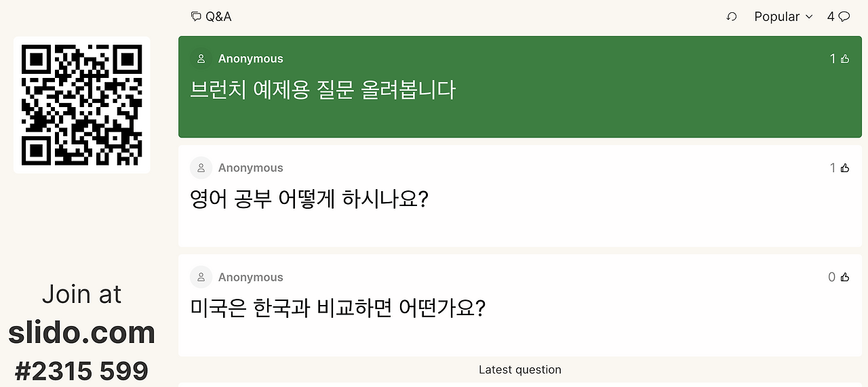Viewport: 868px width, 387px height.
Task: Toggle thumbs-up on 미국은 한국과 비교하면 question
Action: tap(844, 277)
